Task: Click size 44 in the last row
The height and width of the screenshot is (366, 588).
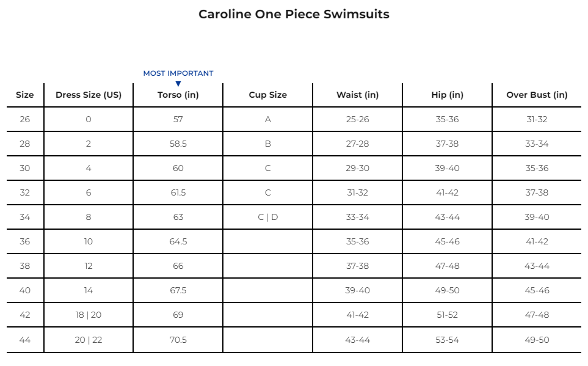Action: [x=25, y=340]
